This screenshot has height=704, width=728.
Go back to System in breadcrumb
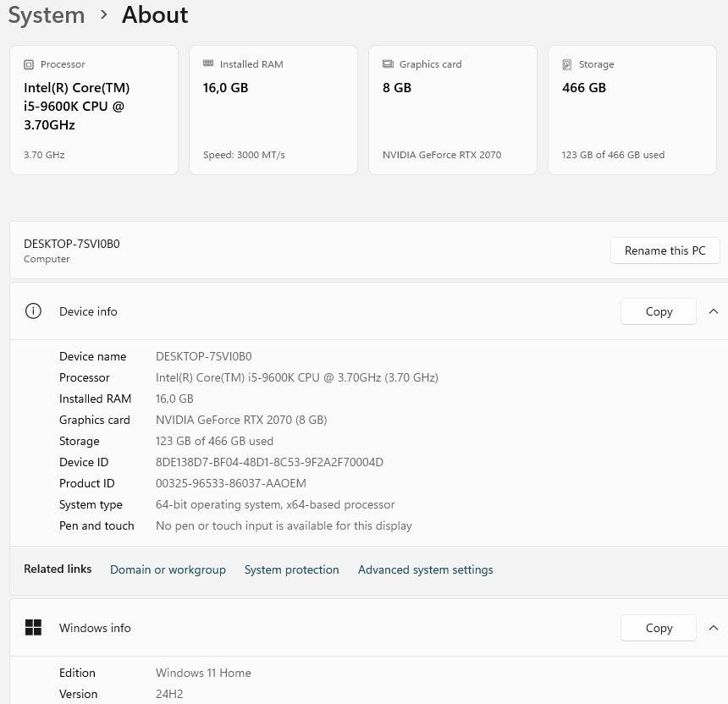(47, 15)
